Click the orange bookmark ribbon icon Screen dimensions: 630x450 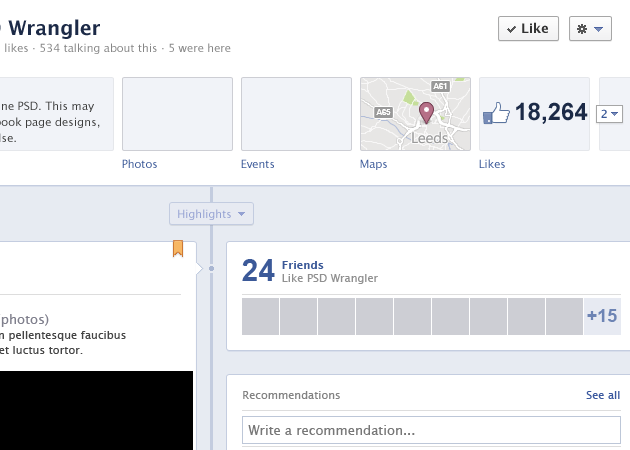point(178,248)
